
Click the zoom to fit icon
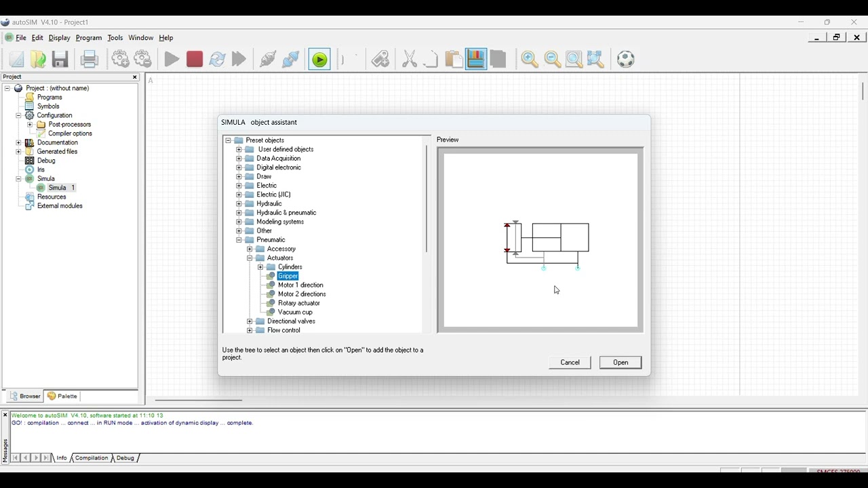point(574,60)
